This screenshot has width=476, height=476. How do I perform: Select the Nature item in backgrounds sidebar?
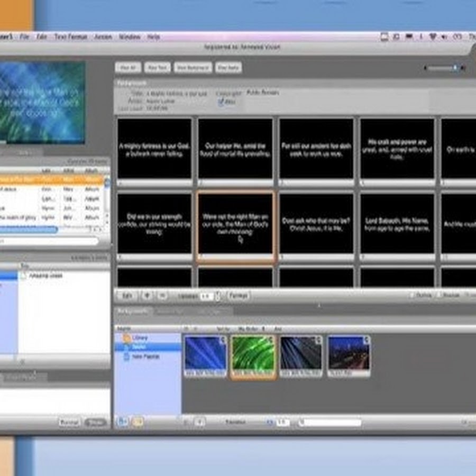139,347
